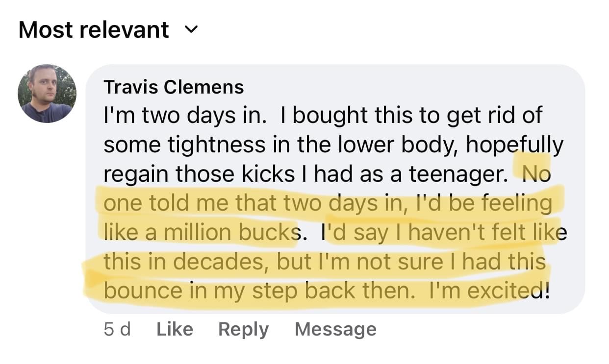Image resolution: width=609 pixels, height=364 pixels.
Task: Click the word teenager in the comment
Action: pos(457,174)
